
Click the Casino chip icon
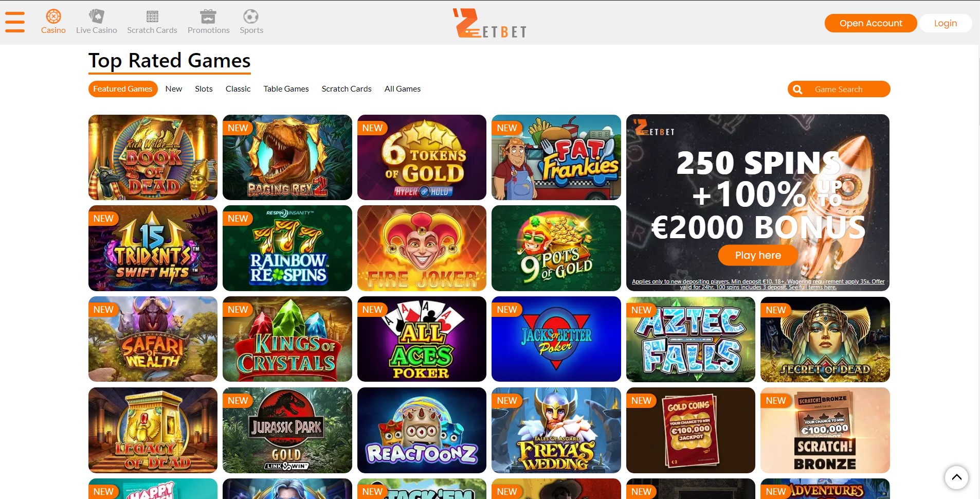pyautogui.click(x=53, y=16)
